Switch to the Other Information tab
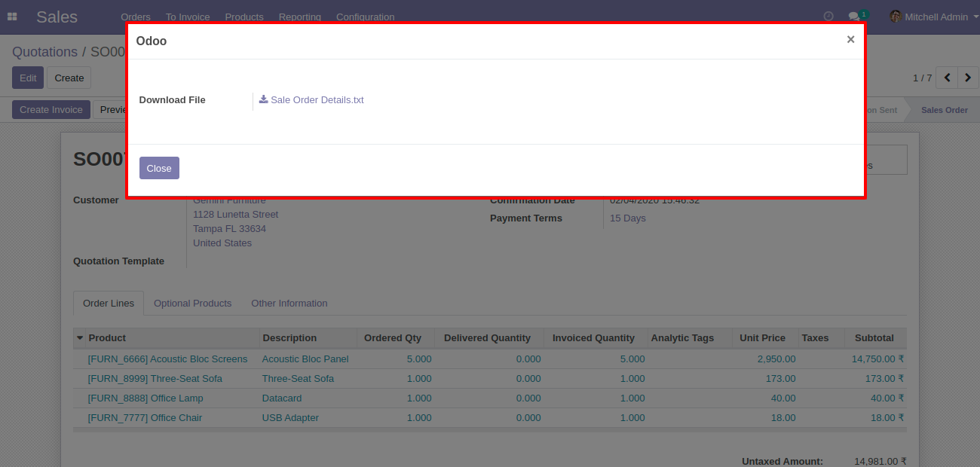This screenshot has width=980, height=467. [x=289, y=303]
